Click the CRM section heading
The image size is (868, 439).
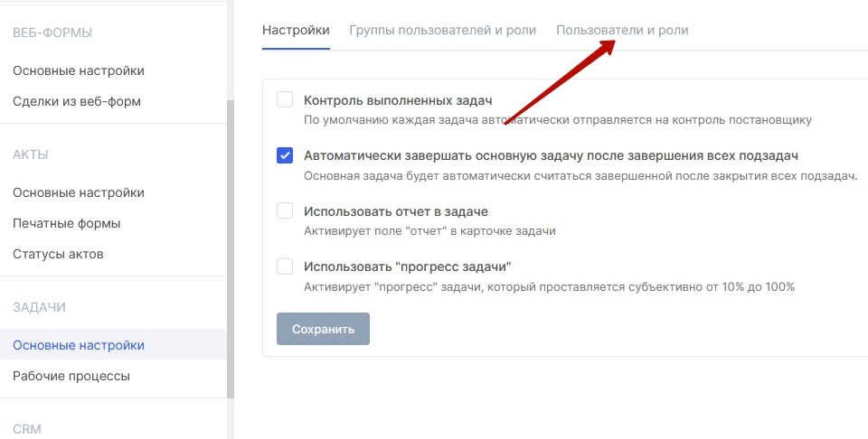tap(27, 429)
